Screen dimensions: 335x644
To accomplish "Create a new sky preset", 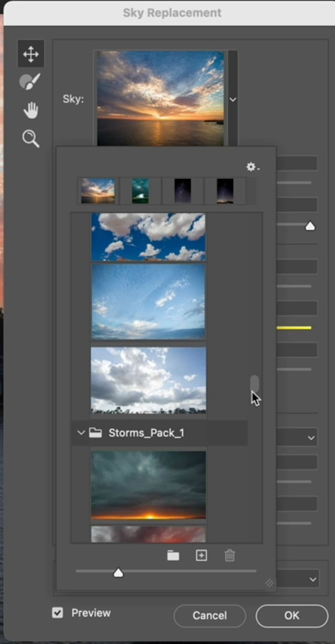I will pos(202,556).
